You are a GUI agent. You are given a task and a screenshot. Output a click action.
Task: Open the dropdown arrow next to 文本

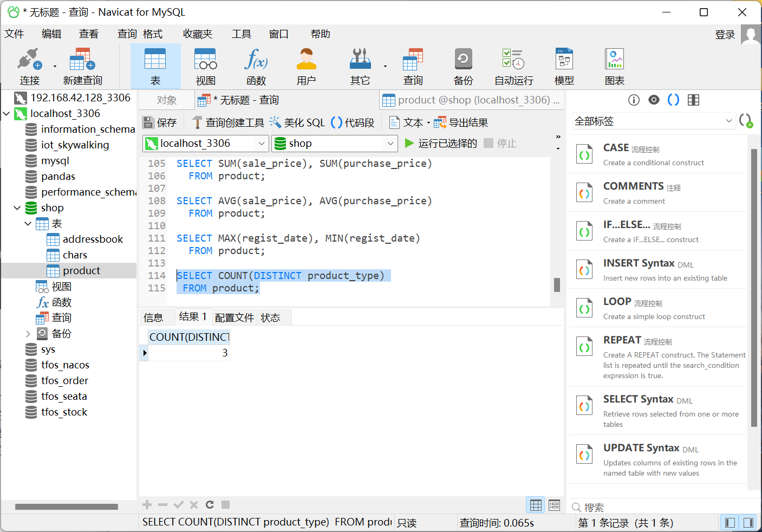coord(428,123)
